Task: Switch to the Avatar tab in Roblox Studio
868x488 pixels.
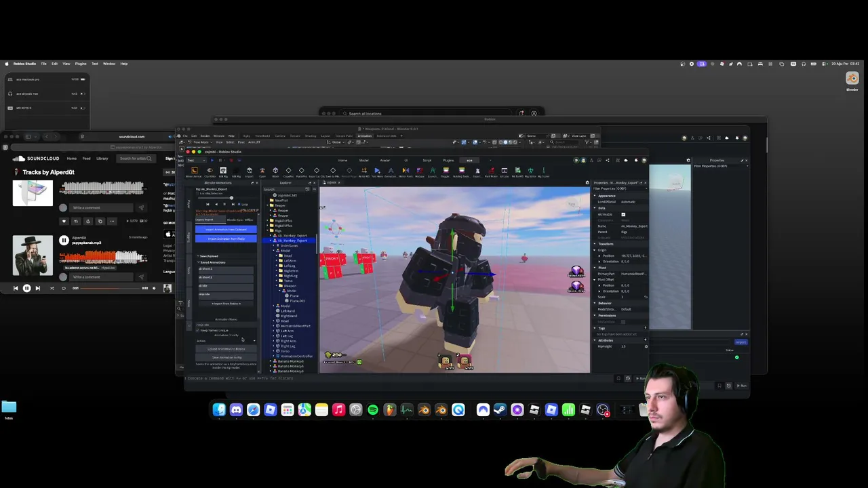Action: click(x=384, y=160)
